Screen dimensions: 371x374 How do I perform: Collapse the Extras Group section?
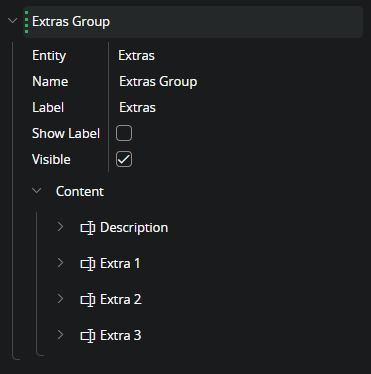pyautogui.click(x=13, y=21)
